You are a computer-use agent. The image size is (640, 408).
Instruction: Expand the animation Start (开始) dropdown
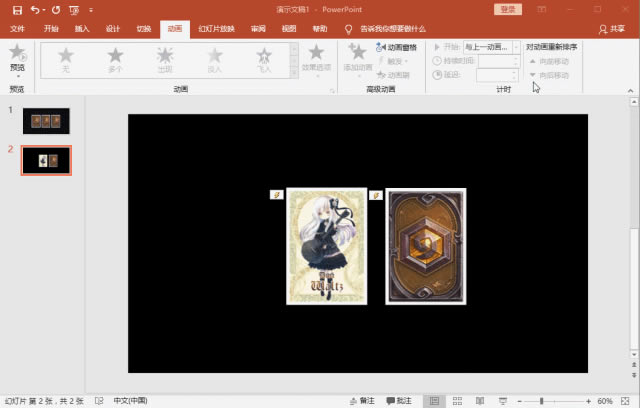pos(516,47)
